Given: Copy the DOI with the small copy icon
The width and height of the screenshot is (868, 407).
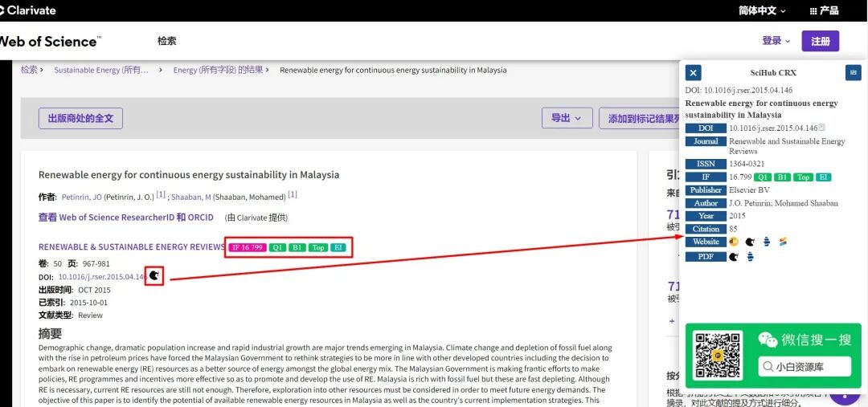Looking at the screenshot, I should [x=821, y=128].
